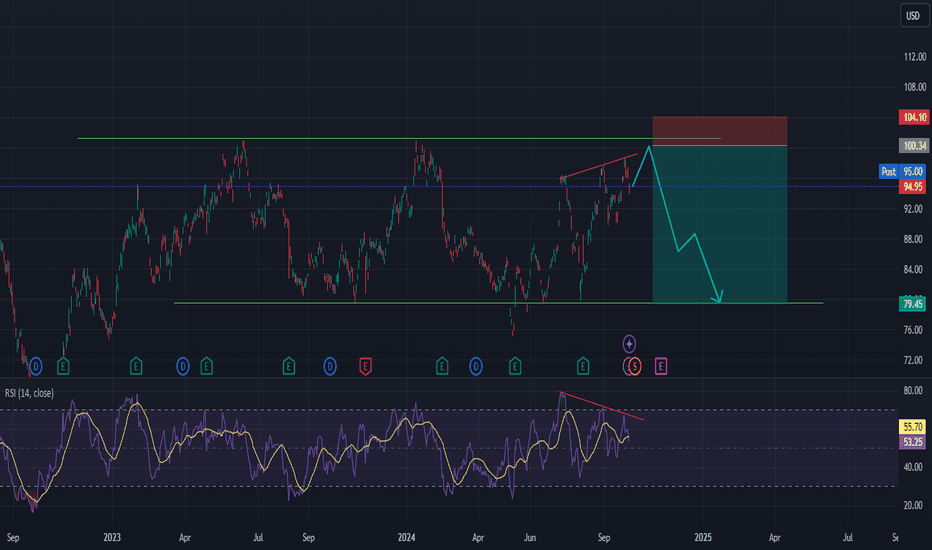Click the 88.00 price axis label
The image size is (932, 550).
[x=913, y=239]
